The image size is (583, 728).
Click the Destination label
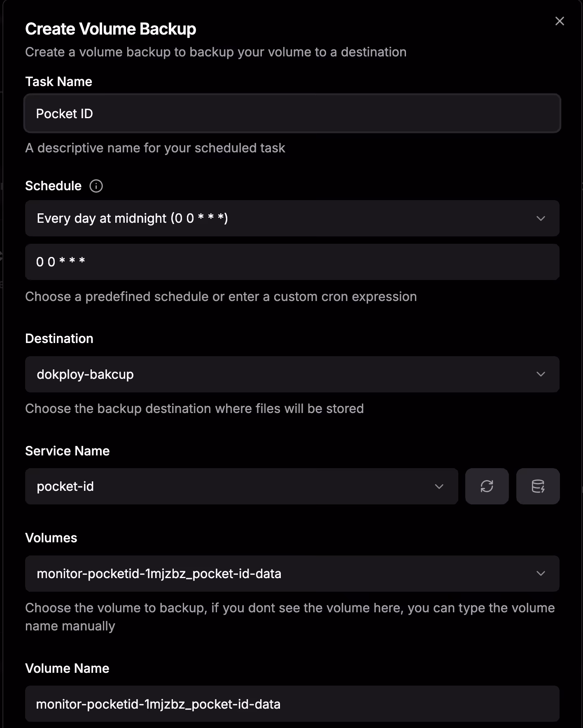tap(59, 338)
